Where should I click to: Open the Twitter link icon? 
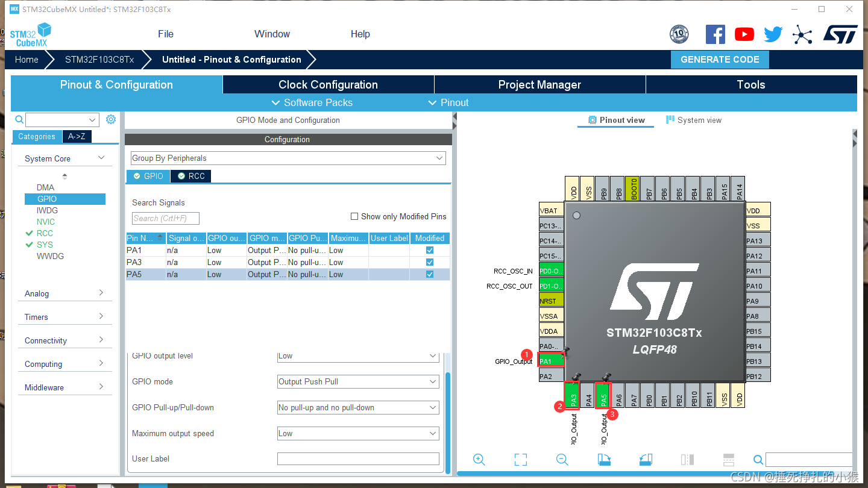(773, 34)
